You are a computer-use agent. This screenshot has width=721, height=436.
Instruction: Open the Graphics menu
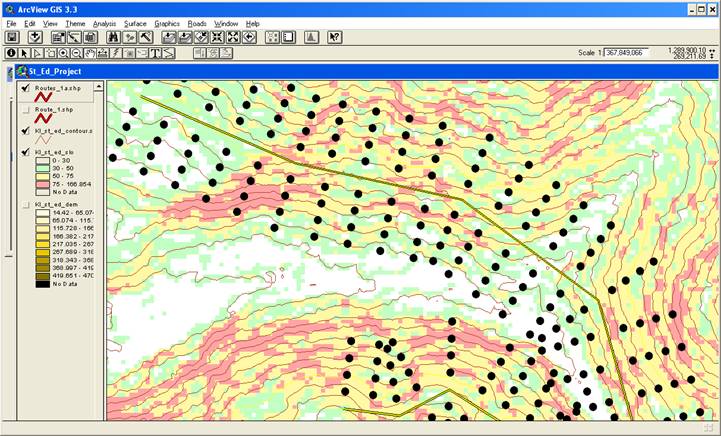167,22
